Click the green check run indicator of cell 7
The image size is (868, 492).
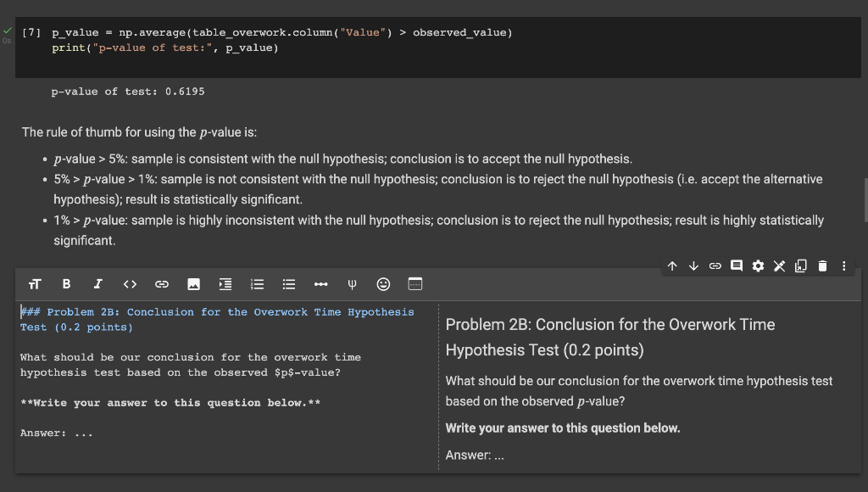(7, 31)
